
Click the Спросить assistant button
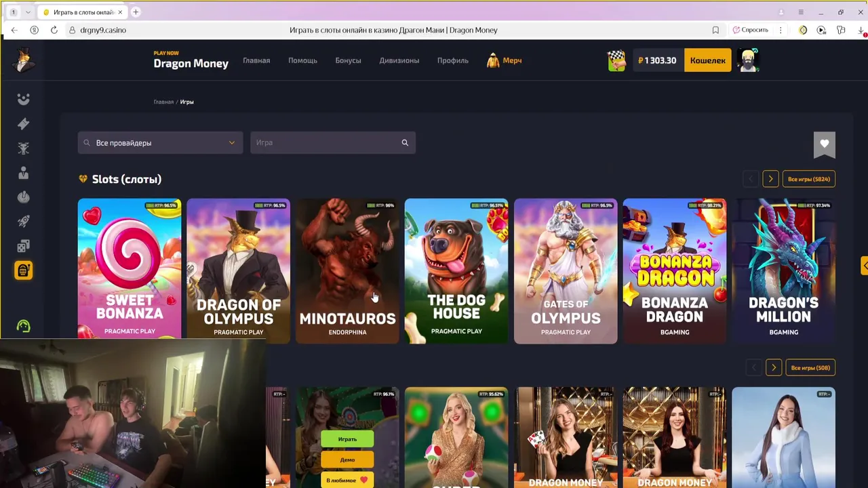[x=750, y=30]
